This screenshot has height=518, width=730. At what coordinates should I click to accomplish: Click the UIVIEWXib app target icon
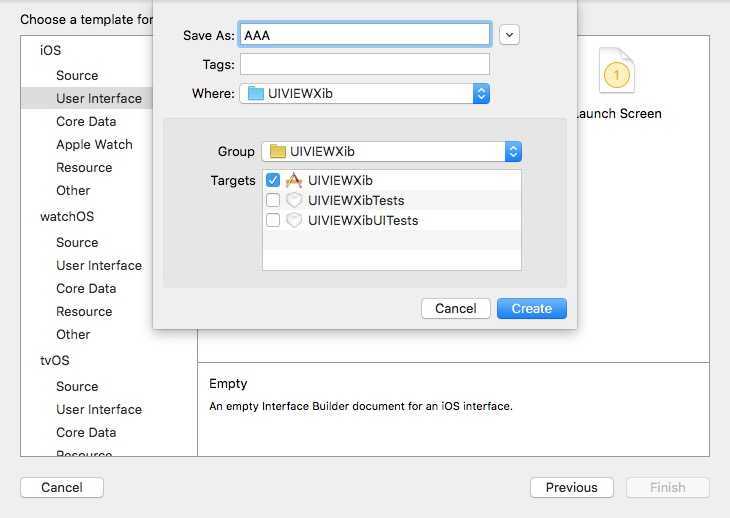[x=294, y=180]
